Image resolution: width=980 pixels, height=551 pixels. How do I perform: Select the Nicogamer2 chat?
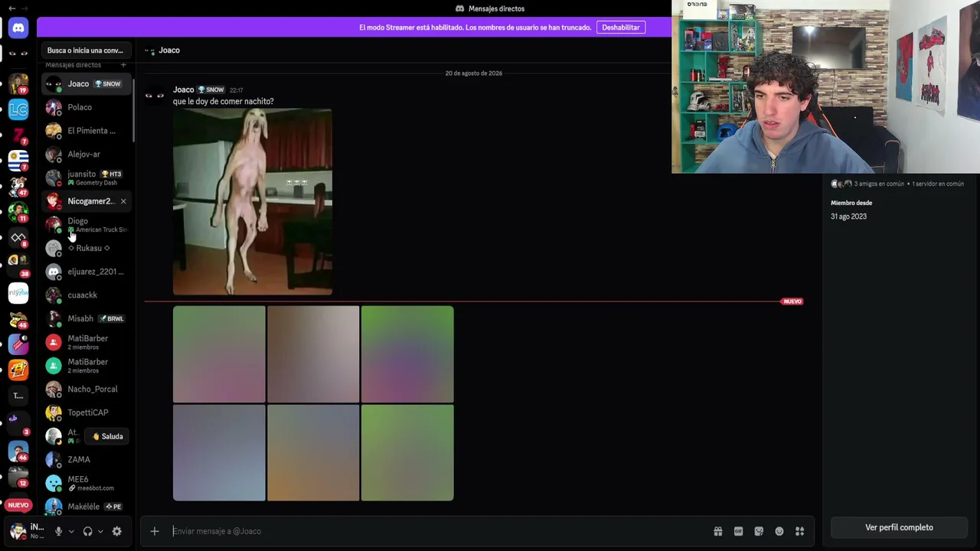[x=87, y=201]
